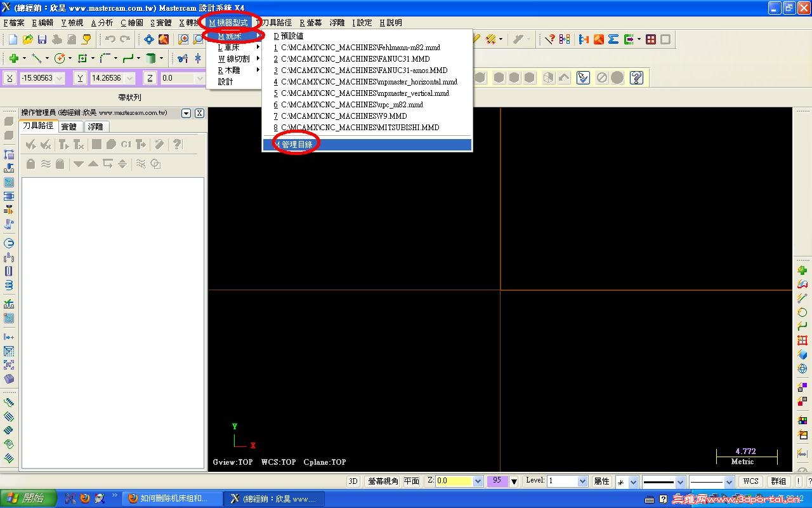Open the line width dropdown
Viewport: 812px width, 508px height.
coord(729,482)
